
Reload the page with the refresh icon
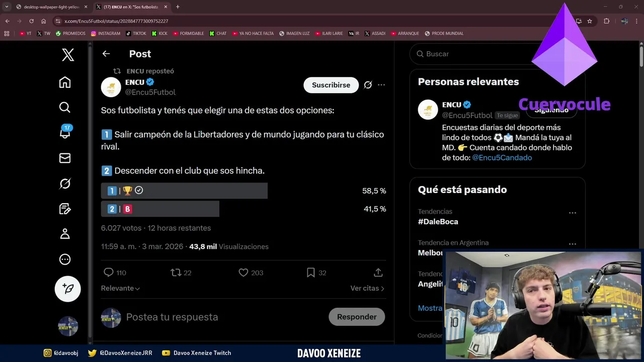(x=31, y=21)
